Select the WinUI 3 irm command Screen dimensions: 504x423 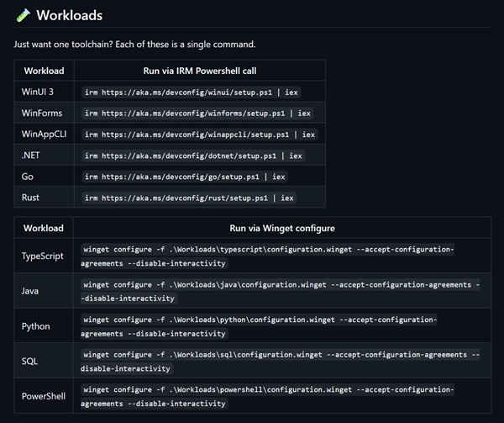coord(192,93)
